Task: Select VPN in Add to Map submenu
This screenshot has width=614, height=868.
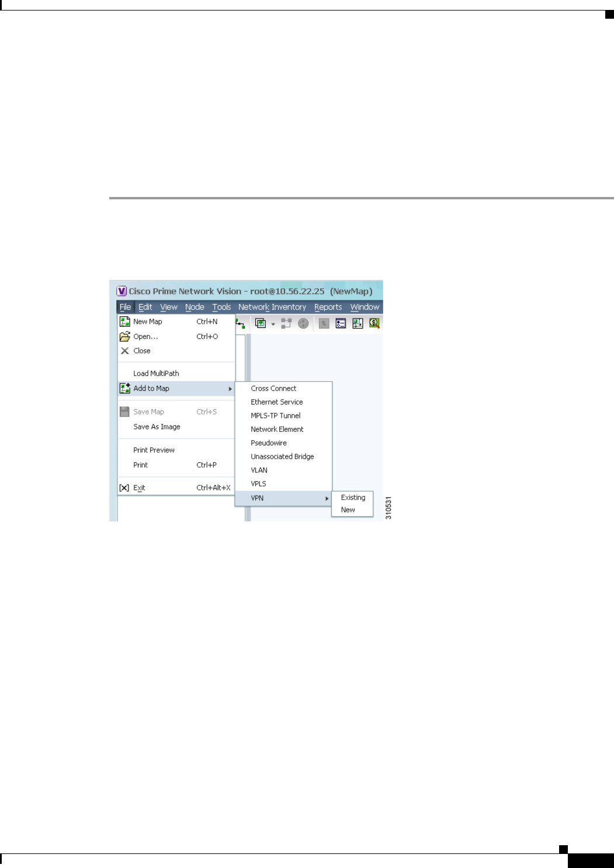Action: [x=283, y=498]
